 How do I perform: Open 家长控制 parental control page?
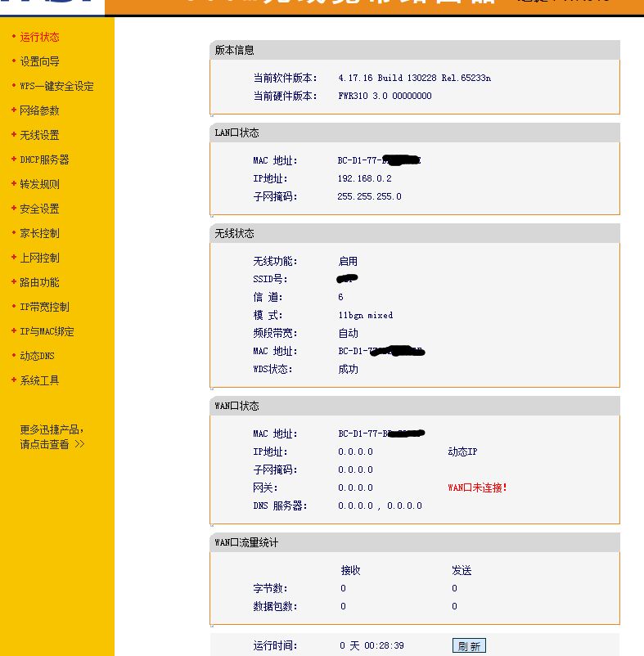39,233
